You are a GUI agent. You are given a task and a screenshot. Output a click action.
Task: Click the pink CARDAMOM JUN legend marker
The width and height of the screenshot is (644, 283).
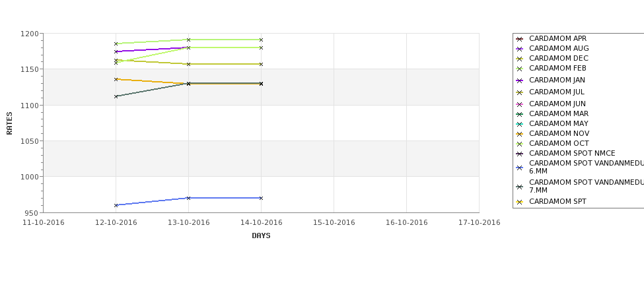pyautogui.click(x=520, y=105)
